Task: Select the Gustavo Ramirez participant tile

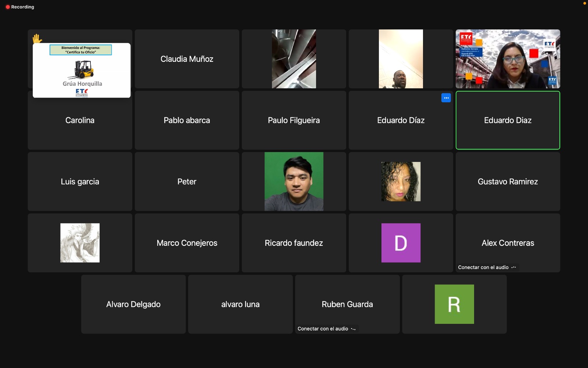Action: (508, 181)
